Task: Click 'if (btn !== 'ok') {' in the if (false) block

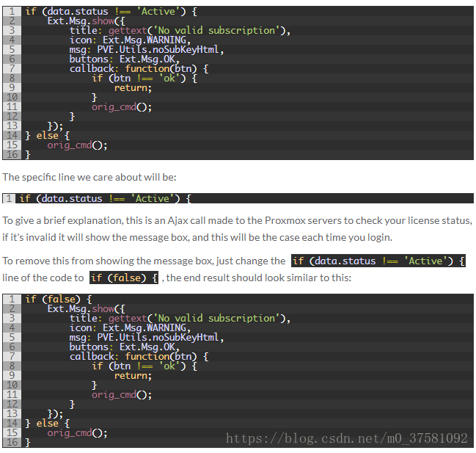Action: (144, 366)
